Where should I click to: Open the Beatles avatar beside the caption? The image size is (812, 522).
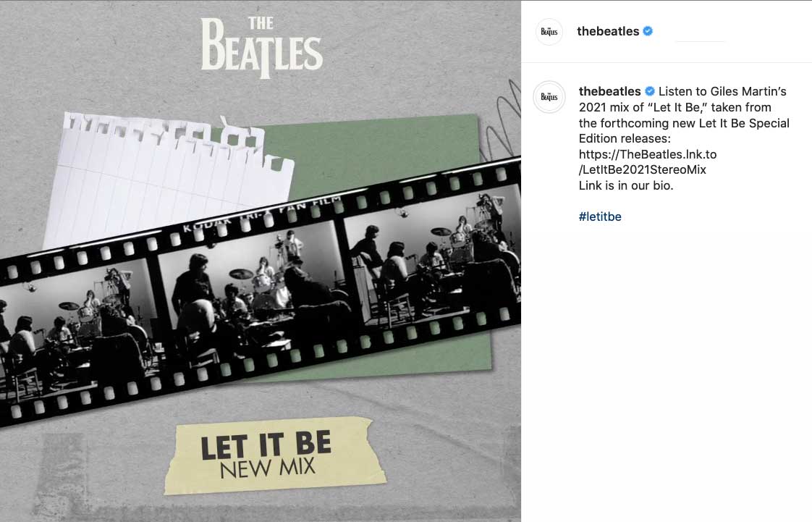coord(549,97)
